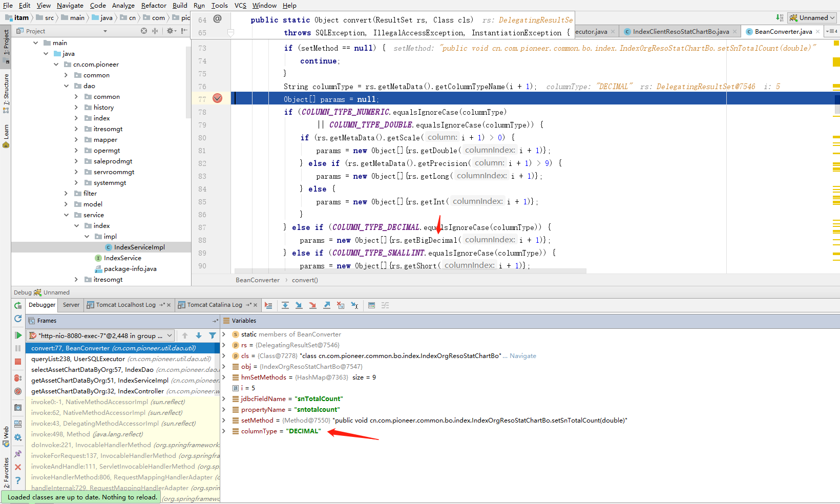Click Show Execution Point icon

(x=268, y=305)
